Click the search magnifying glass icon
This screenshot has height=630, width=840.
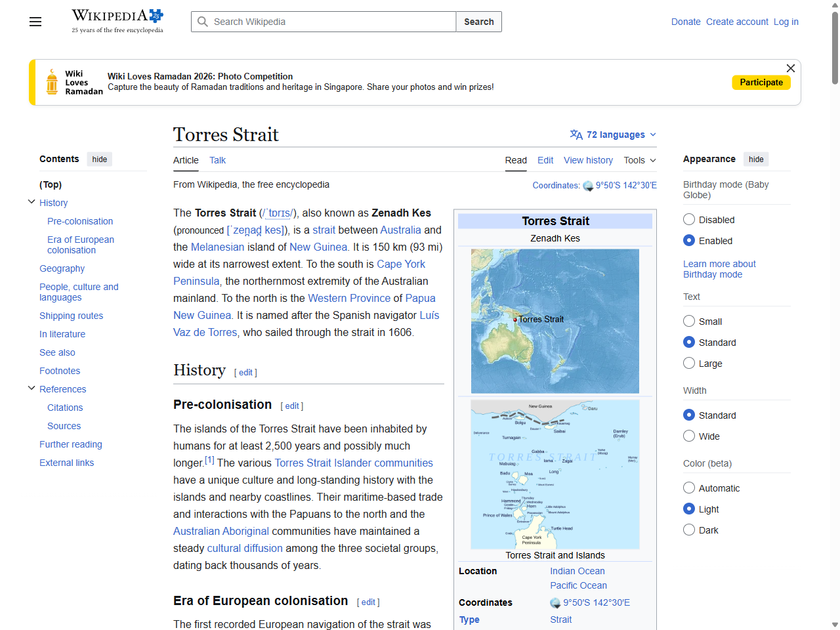coord(203,22)
